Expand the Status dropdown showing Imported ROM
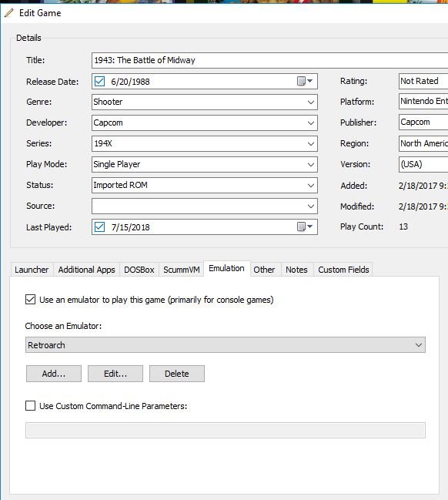 205,185
